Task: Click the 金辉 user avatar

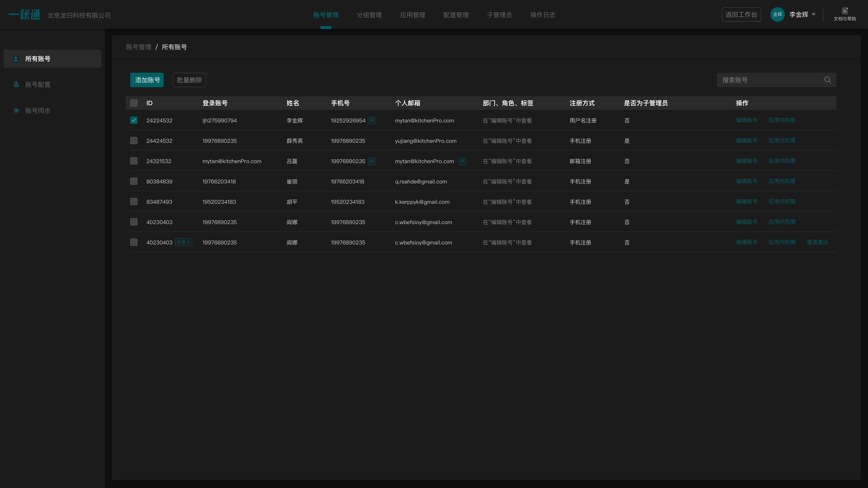Action: pos(777,14)
